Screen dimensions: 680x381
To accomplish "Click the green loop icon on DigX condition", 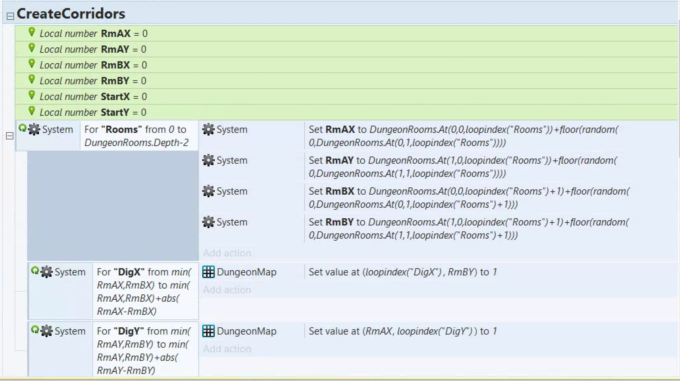I will click(x=35, y=271).
